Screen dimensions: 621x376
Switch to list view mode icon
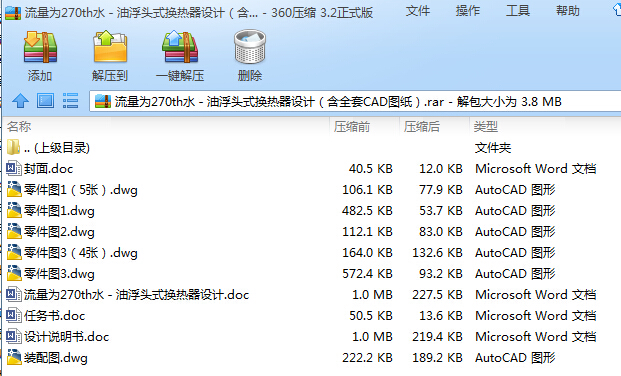point(70,101)
